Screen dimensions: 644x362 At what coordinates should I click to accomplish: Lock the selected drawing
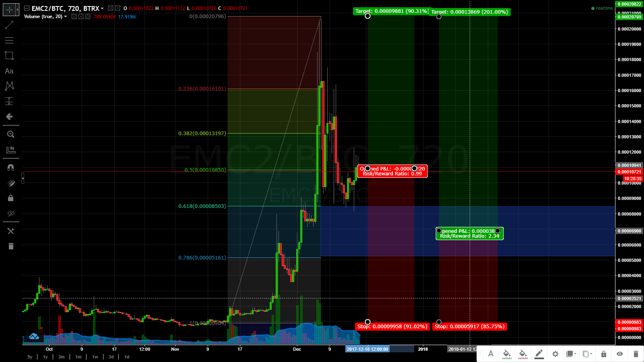click(603, 354)
